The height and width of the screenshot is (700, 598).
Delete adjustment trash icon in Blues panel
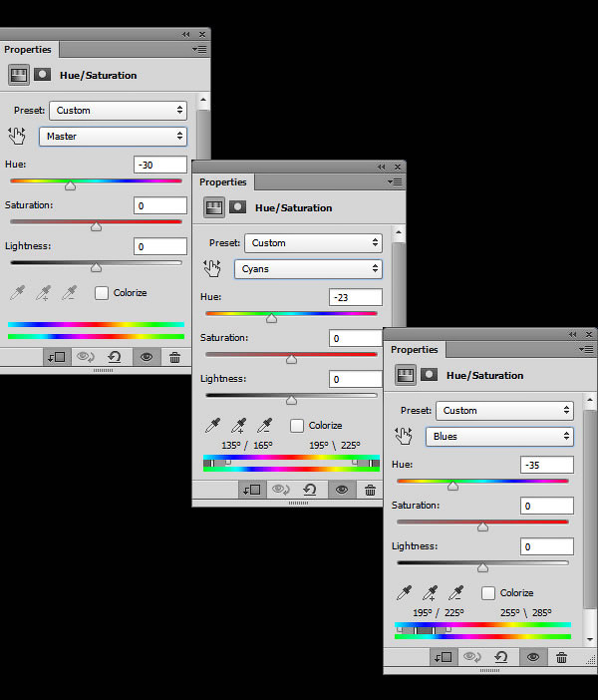click(x=561, y=657)
